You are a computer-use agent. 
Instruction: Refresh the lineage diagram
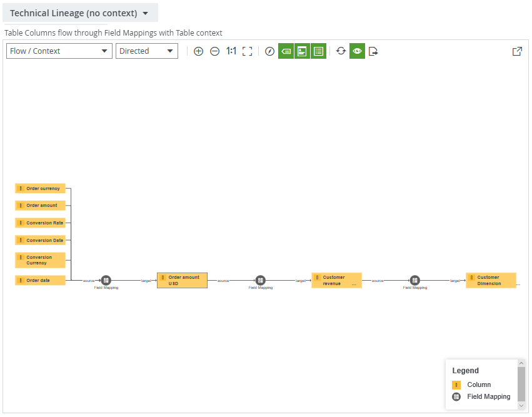tap(341, 51)
